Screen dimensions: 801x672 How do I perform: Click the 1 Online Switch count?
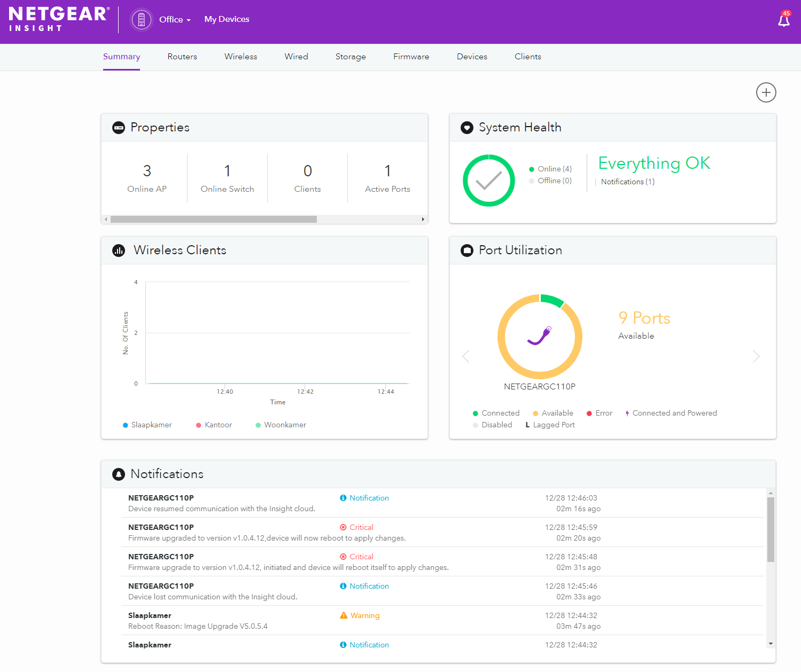pos(228,178)
